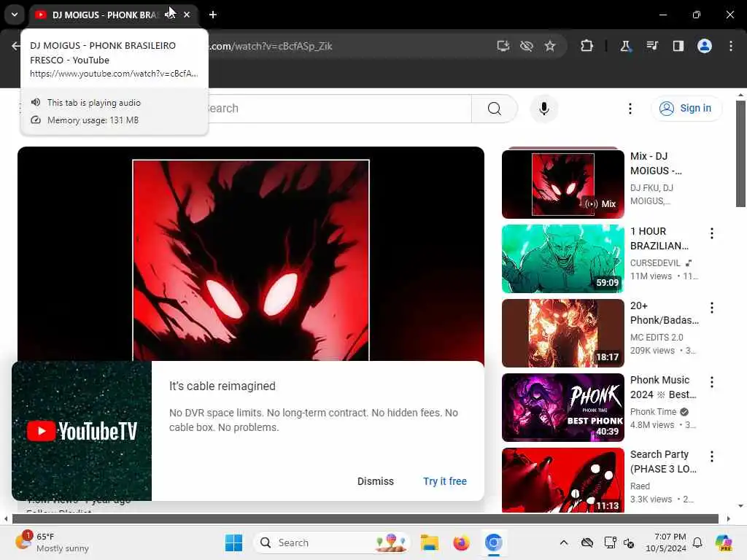The width and height of the screenshot is (747, 560).
Task: Click the muted volume tray icon
Action: [x=629, y=542]
